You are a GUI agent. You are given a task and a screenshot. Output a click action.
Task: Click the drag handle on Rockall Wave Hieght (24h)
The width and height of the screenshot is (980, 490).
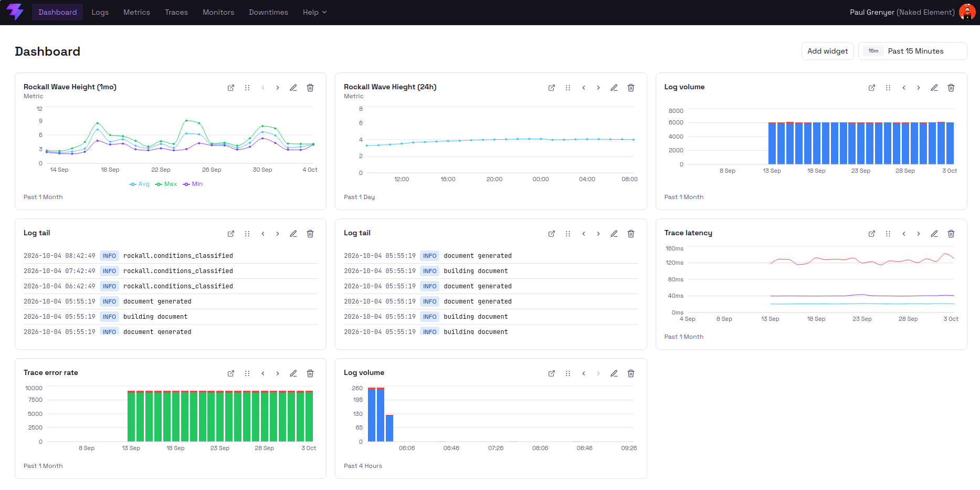pos(568,88)
